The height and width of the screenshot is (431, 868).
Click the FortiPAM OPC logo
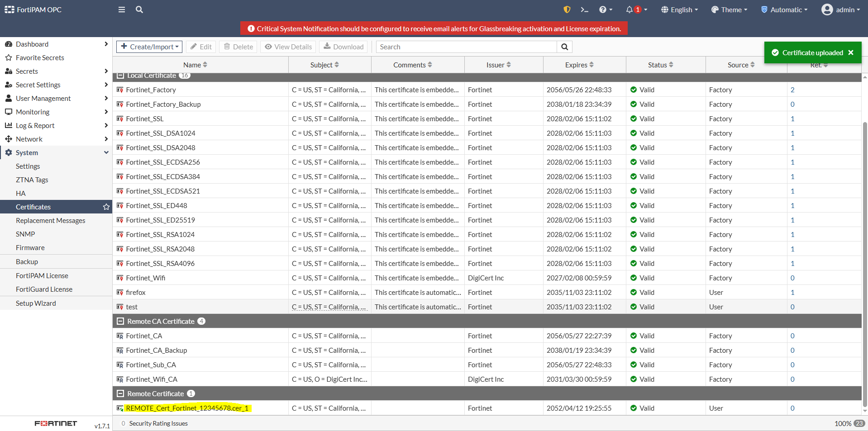pyautogui.click(x=33, y=9)
